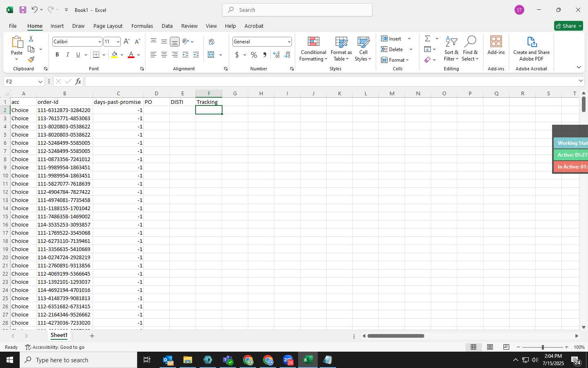Open the File menu
This screenshot has height=368, width=588.
13,26
